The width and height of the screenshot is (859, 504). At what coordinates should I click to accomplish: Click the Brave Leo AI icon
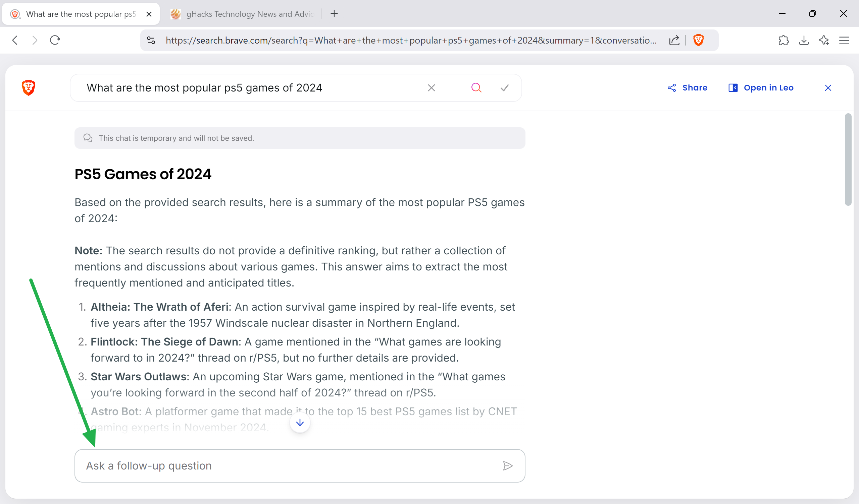(x=825, y=40)
